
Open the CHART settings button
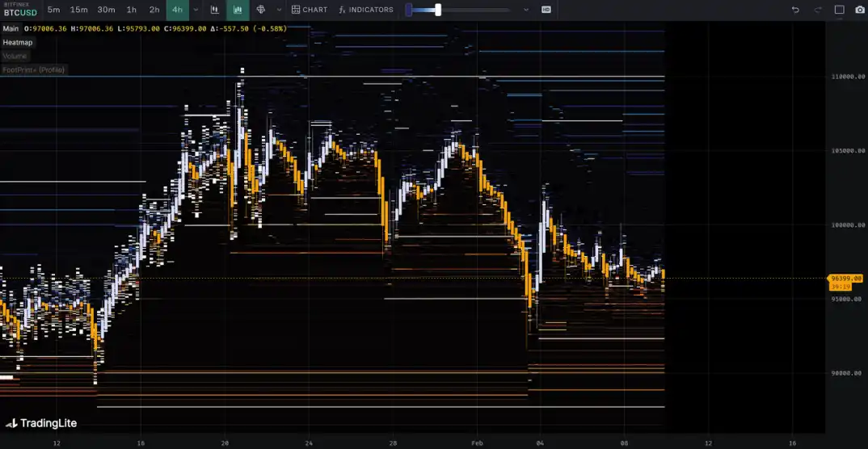coord(310,10)
